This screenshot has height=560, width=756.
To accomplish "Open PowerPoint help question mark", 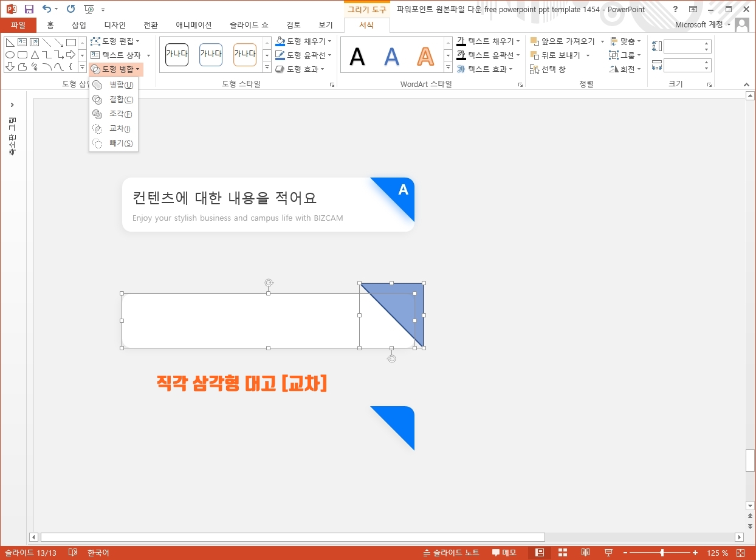I will (x=675, y=9).
